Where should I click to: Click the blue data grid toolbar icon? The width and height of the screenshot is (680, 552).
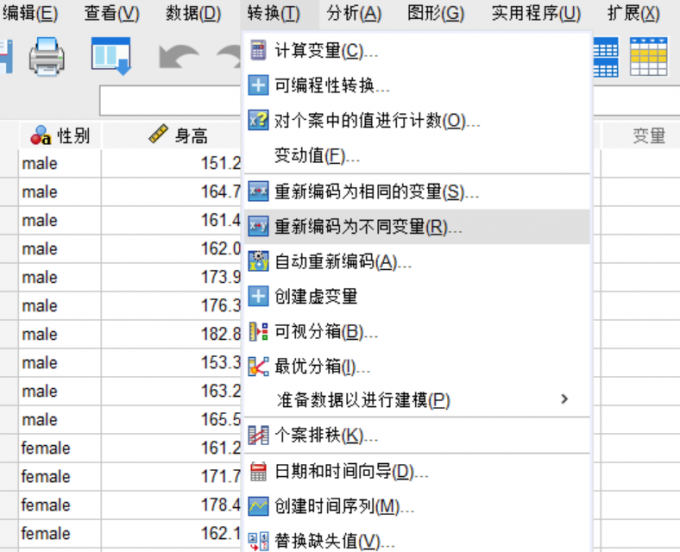coord(605,57)
